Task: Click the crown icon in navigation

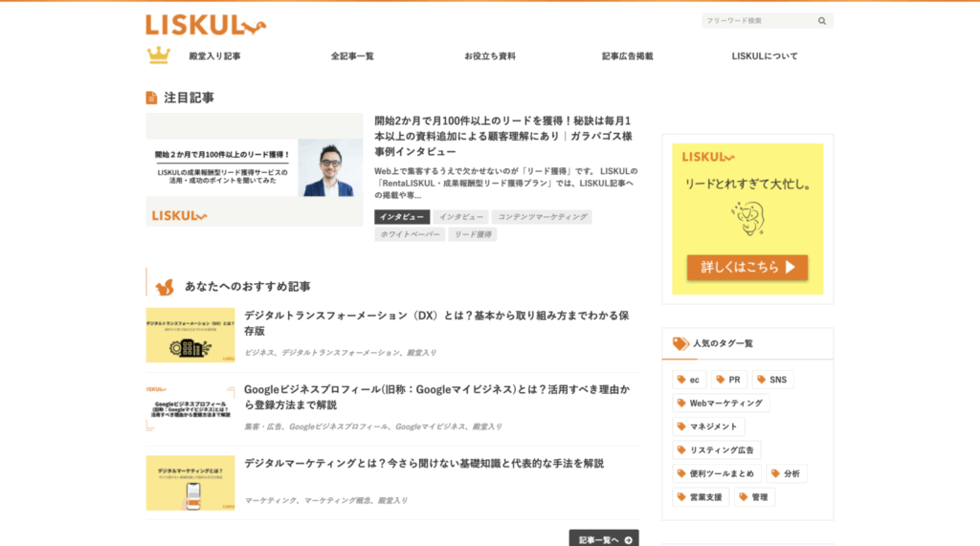Action: click(159, 55)
